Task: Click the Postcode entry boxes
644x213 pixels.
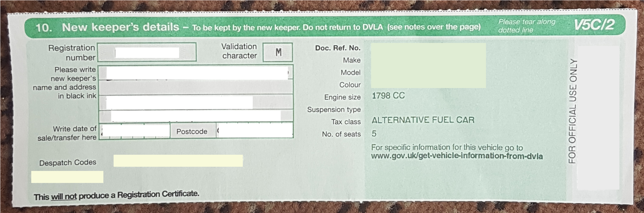Action: click(x=255, y=131)
